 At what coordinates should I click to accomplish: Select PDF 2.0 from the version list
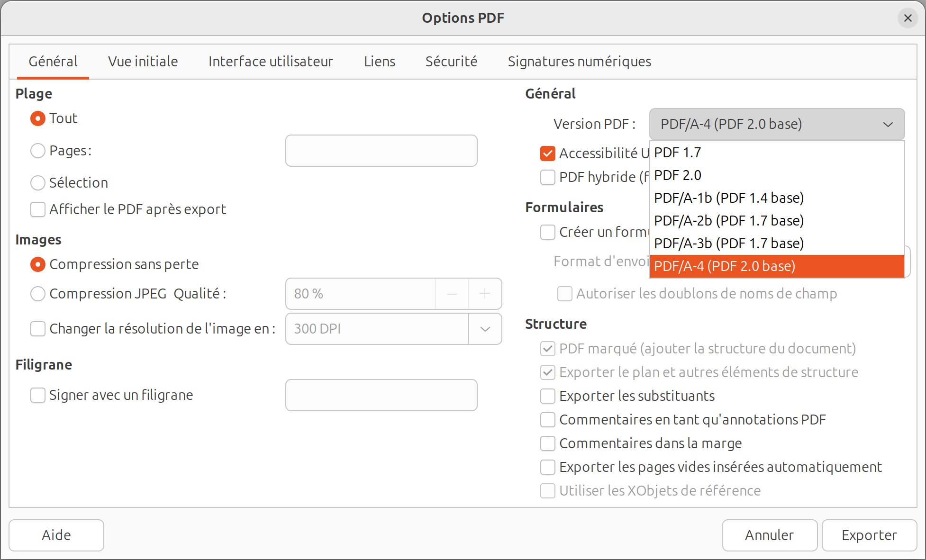678,175
